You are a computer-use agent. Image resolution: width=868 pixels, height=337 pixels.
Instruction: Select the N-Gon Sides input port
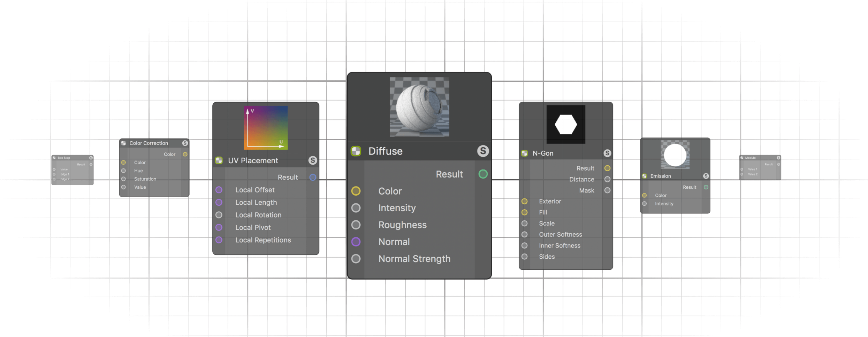[x=525, y=257]
